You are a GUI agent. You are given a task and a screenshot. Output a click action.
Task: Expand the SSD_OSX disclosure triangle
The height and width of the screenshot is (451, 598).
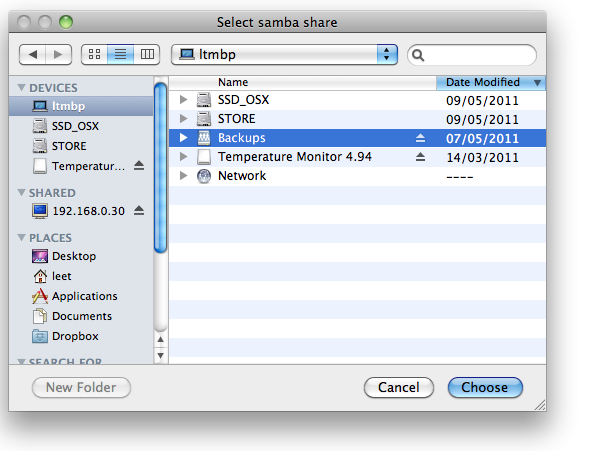(x=183, y=100)
